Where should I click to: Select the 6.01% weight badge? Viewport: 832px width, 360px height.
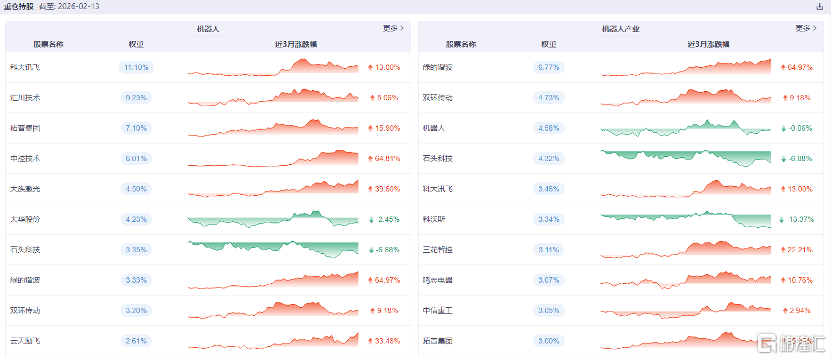136,158
